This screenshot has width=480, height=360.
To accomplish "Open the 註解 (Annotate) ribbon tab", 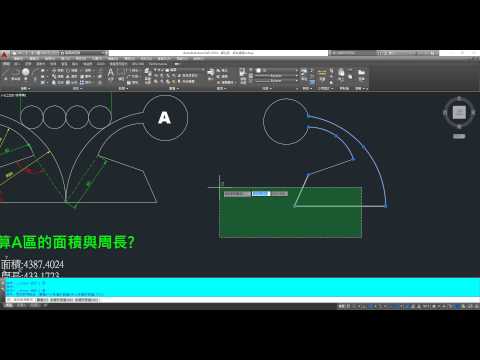I will (x=29, y=63).
